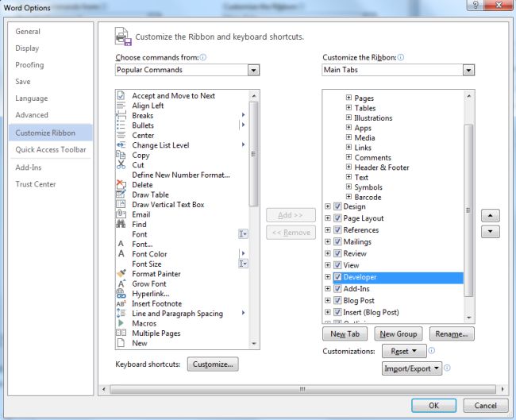
Task: Click the Find binoculars icon
Action: coord(121,224)
